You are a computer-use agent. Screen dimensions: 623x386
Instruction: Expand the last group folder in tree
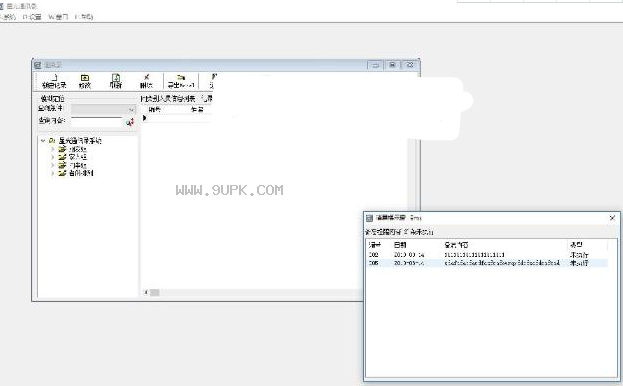(52, 173)
